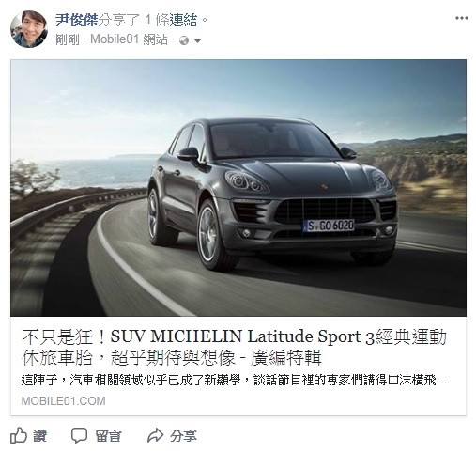476x453 pixels.
Task: Click the 分享了 1 條 shared text
Action: 133,21
